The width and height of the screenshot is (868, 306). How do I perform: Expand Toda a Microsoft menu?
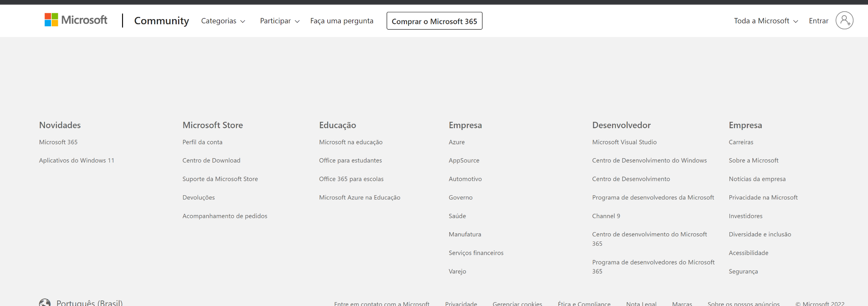click(x=766, y=21)
